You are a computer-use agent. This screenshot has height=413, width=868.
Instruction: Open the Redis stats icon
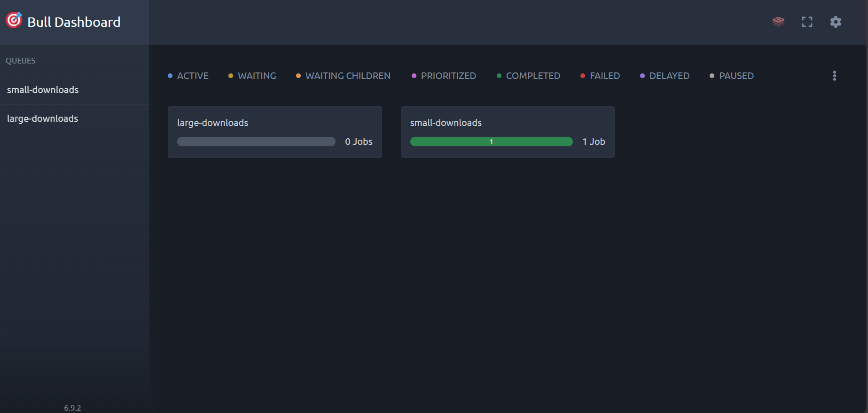pos(778,22)
